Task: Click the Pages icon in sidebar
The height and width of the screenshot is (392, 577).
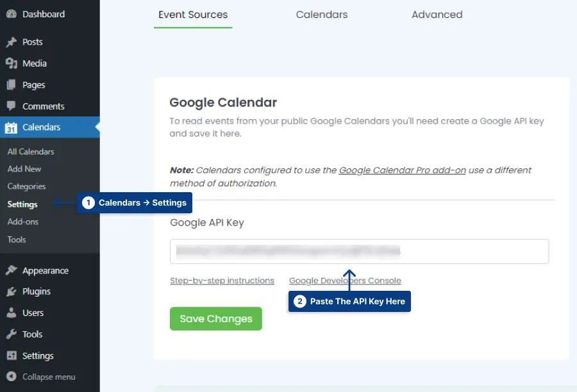Action: click(12, 85)
